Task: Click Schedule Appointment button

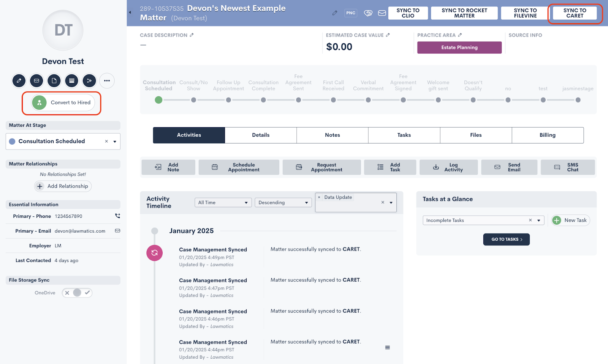Action: pyautogui.click(x=239, y=167)
